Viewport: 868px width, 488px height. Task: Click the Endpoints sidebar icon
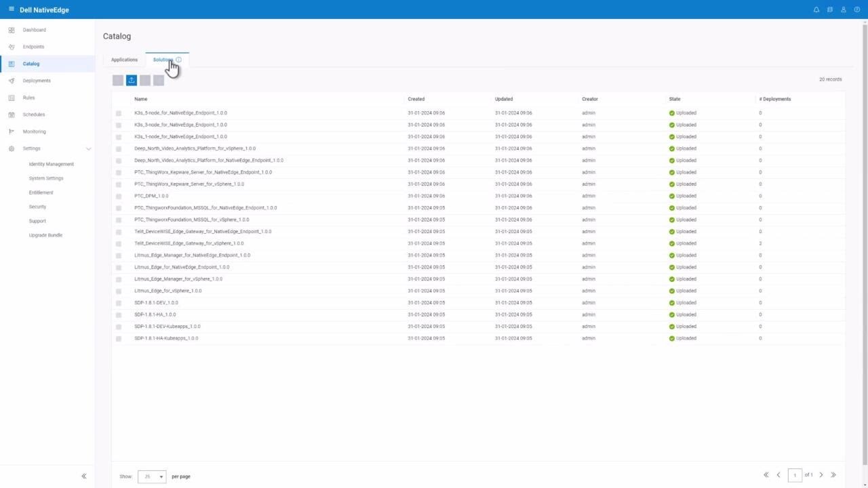tap(12, 47)
